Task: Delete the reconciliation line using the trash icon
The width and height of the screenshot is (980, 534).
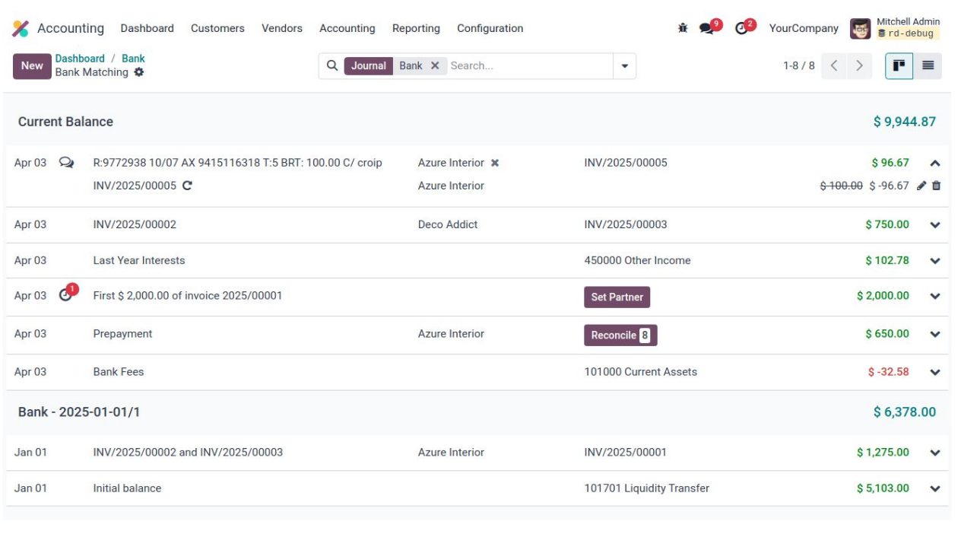Action: pos(936,186)
